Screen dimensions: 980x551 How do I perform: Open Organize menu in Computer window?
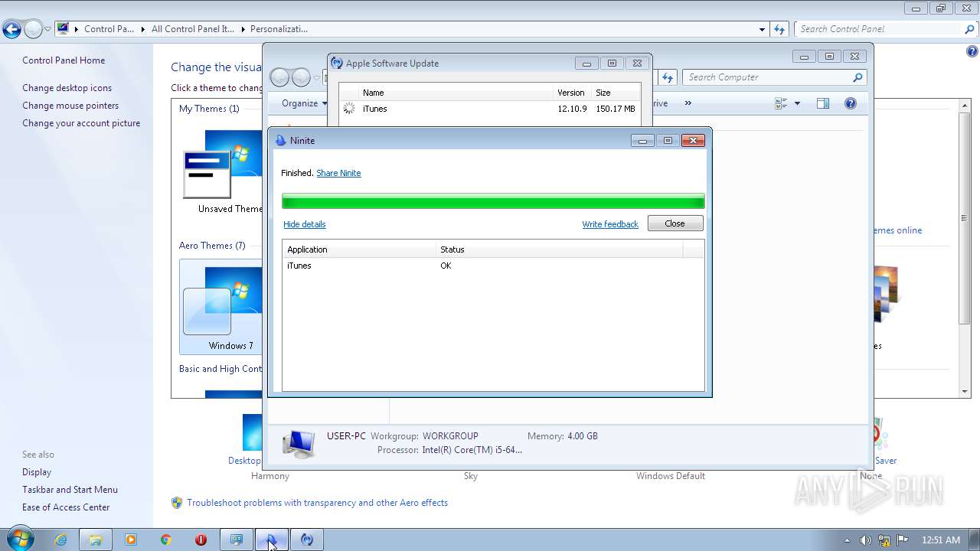pos(304,103)
